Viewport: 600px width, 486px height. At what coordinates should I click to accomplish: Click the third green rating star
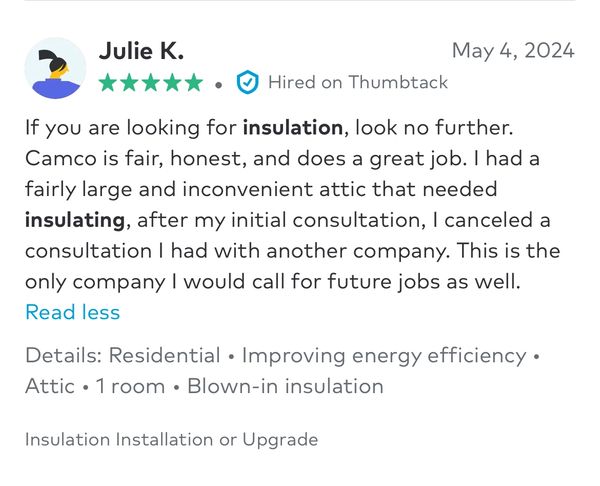[151, 83]
